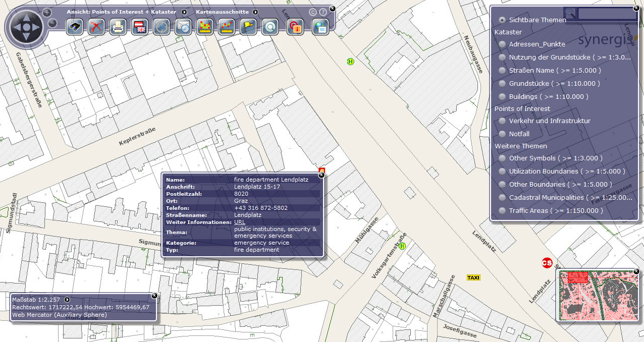Open the identify info tool
Viewport: 644px width, 342px height.
(295, 27)
